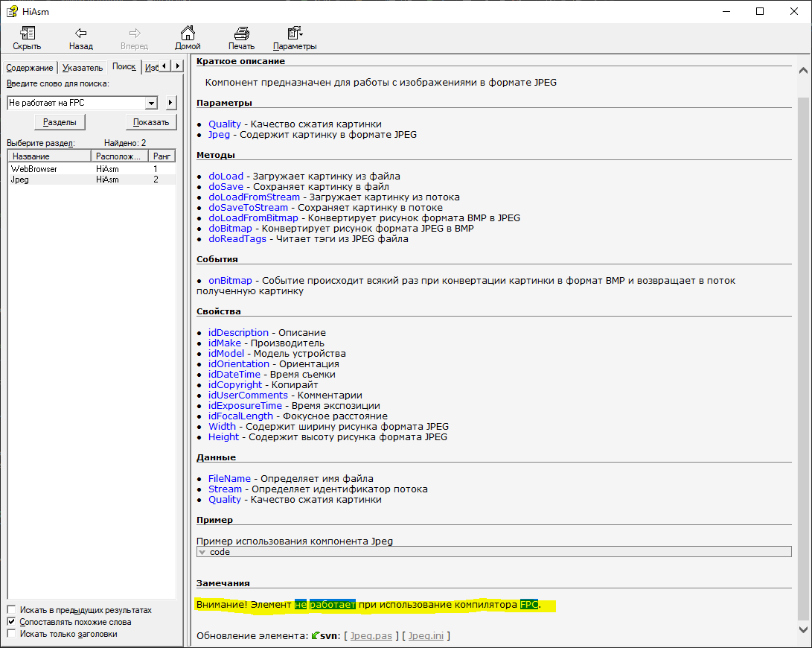This screenshot has height=648, width=812.
Task: Select WebBrowser in the results list
Action: [33, 169]
